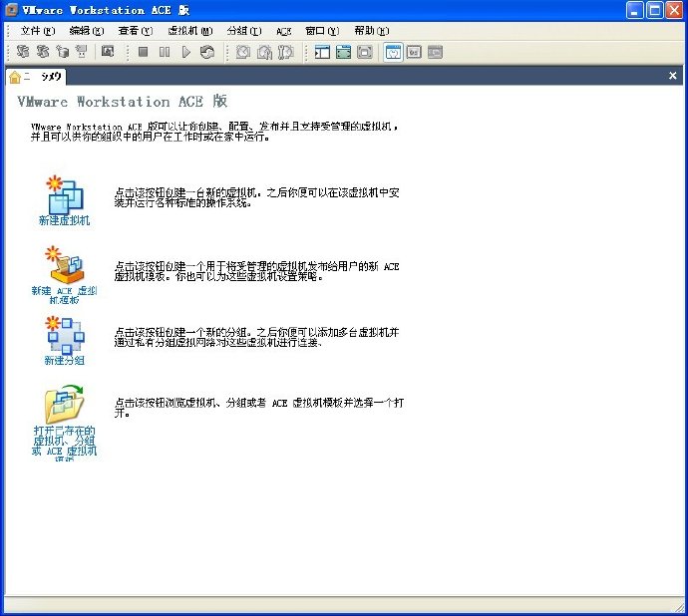Maximize the VMware Workstation window

(655, 10)
